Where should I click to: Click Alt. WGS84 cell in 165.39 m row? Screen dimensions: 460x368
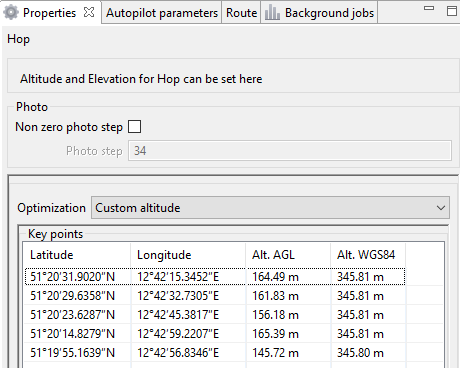(368, 334)
